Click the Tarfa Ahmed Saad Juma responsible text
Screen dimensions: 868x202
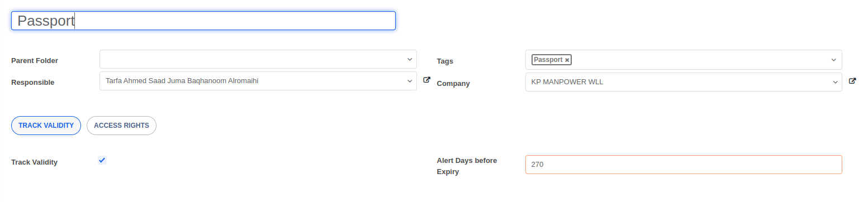182,81
